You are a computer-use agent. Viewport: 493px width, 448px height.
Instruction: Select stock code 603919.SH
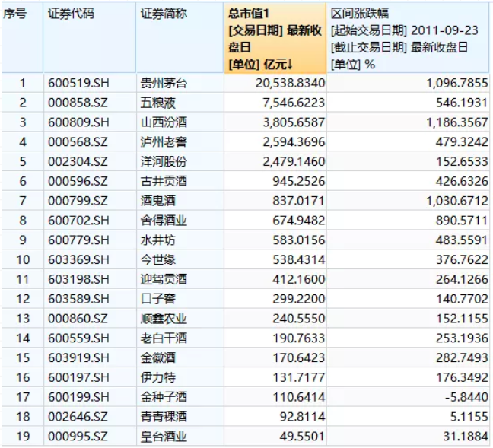(78, 357)
